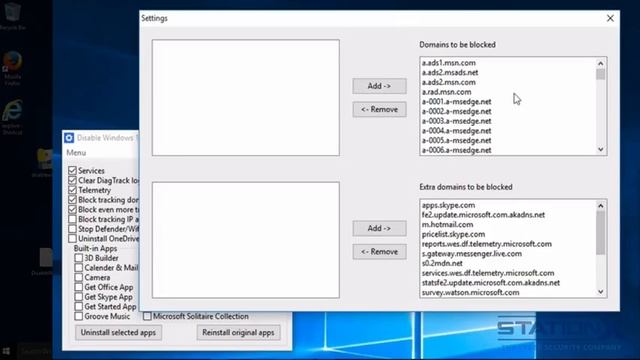This screenshot has width=640, height=360.
Task: Select a.ads1.msn.com in the list
Action: (x=449, y=63)
